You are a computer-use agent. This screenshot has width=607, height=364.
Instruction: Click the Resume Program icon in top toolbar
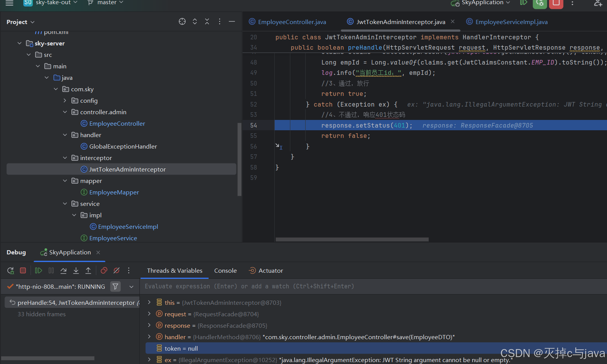tap(524, 3)
